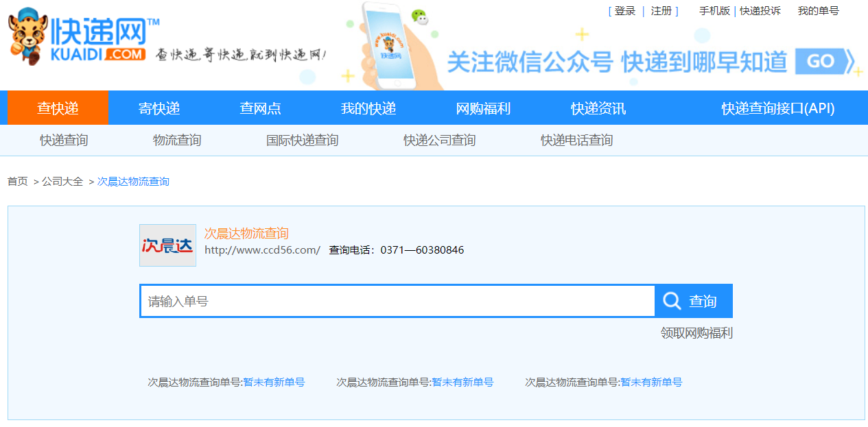Open the 快递电话查询 sub-menu item

576,141
